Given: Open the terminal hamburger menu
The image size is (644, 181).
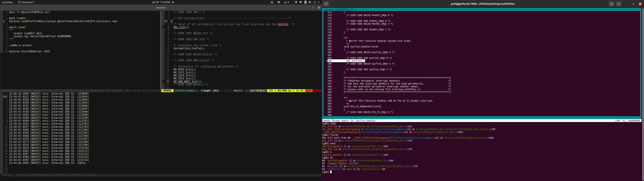Looking at the screenshot, I should [619, 4].
